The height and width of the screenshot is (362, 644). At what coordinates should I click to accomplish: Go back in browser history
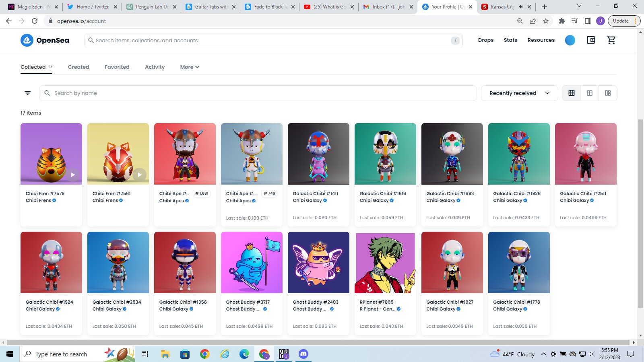pos(9,21)
